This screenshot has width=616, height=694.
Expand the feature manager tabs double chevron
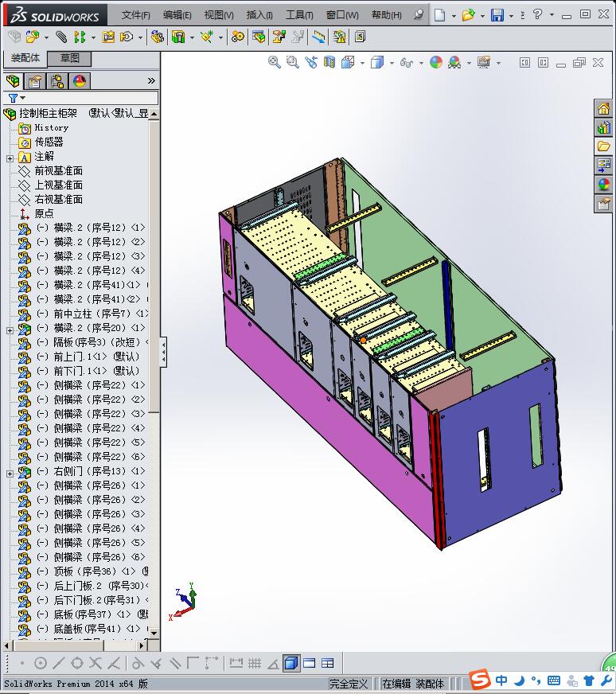pyautogui.click(x=151, y=80)
